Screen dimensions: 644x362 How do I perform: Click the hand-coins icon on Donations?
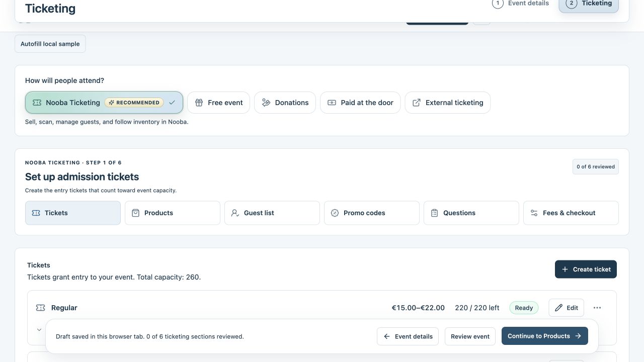(x=266, y=103)
